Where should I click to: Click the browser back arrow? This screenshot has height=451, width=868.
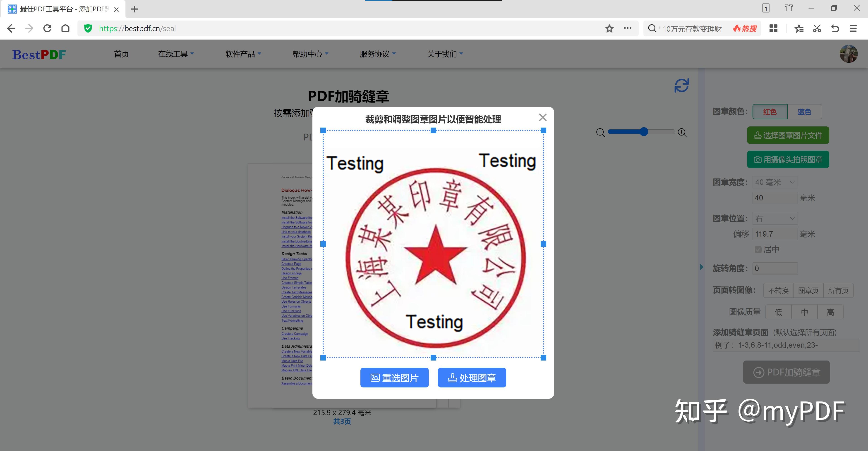click(11, 28)
